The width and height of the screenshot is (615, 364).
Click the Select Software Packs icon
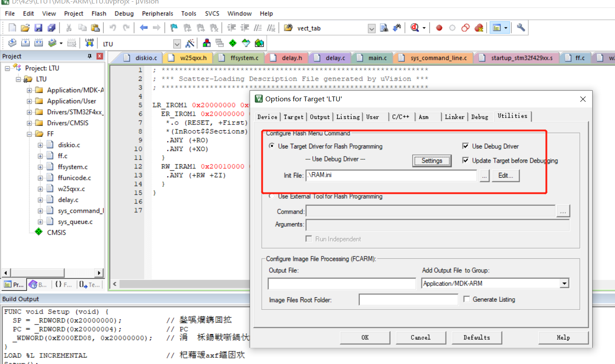(x=246, y=43)
